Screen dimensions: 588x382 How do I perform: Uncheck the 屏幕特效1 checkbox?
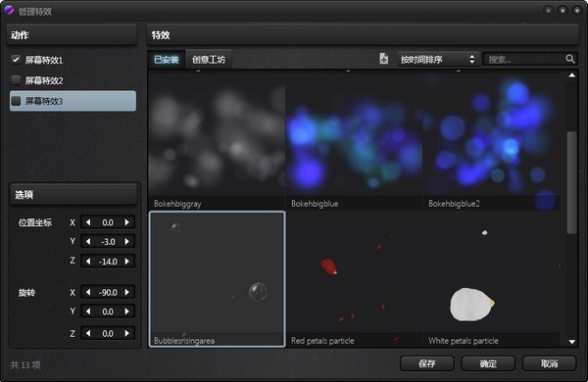(x=16, y=59)
